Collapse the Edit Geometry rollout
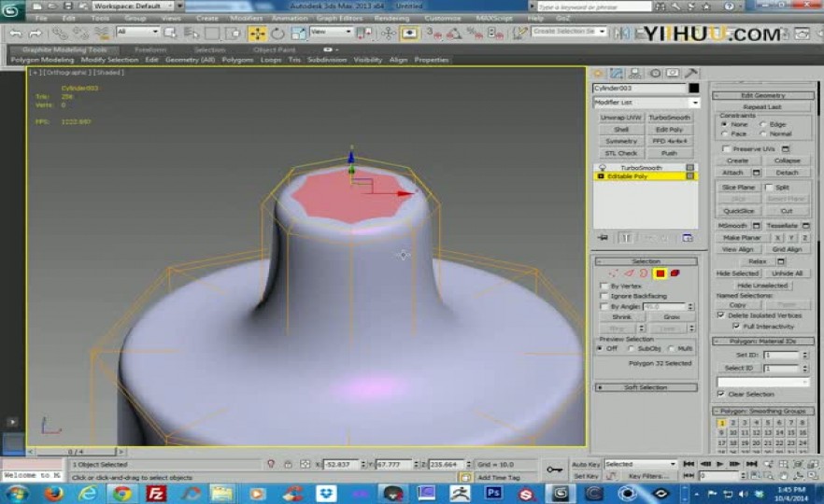Screen dimensions: 824x504 [763, 95]
